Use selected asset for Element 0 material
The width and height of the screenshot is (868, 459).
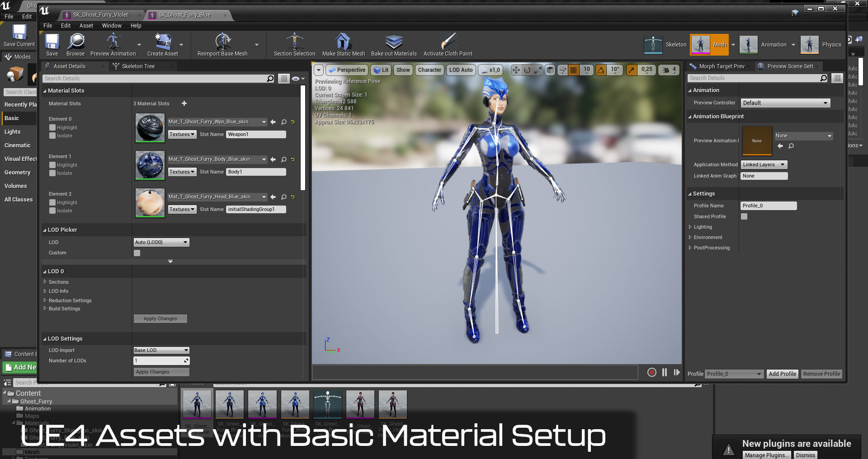pos(273,122)
